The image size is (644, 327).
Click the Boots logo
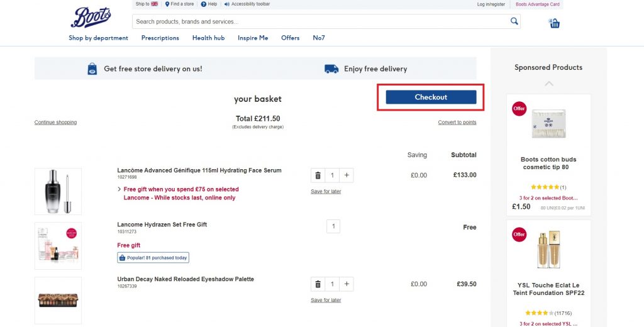point(91,18)
